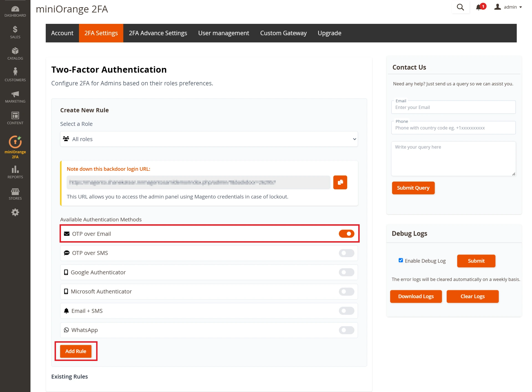Go to 2FA Advance Settings tab
Image resolution: width=532 pixels, height=392 pixels.
click(158, 33)
